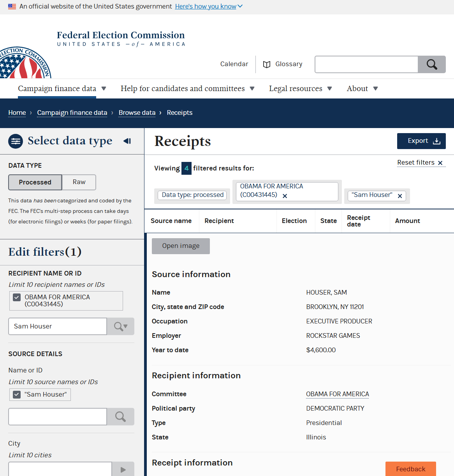Screen dimensions: 454x476
Task: Expand the Legal resources arrow
Action: click(330, 88)
